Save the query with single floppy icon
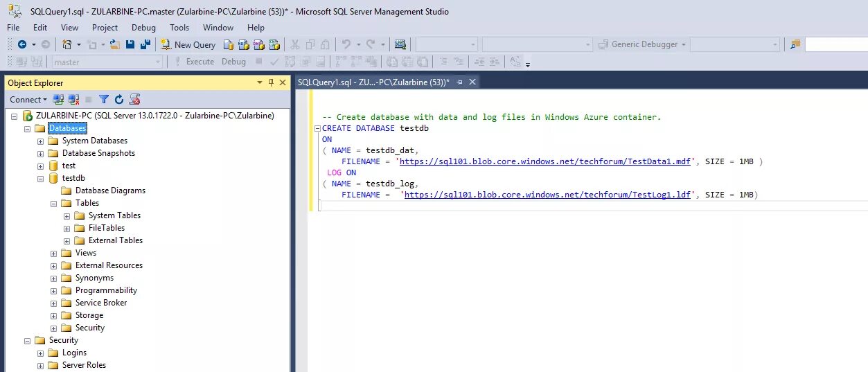The height and width of the screenshot is (372, 868). pos(130,44)
